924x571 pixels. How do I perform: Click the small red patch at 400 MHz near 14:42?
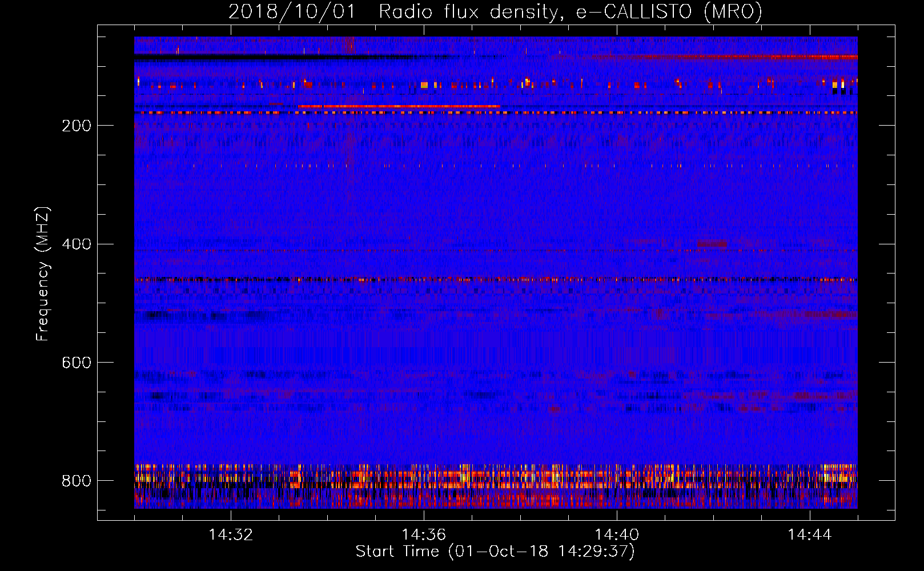click(712, 244)
